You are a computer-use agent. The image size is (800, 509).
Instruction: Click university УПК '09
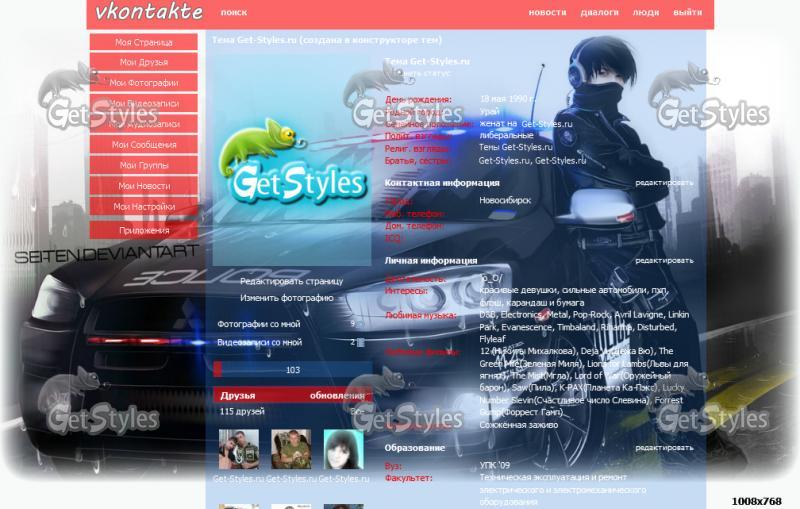point(494,465)
